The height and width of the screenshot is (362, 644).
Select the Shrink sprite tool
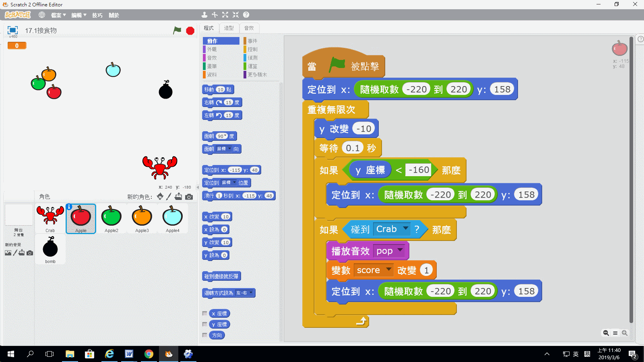[235, 15]
